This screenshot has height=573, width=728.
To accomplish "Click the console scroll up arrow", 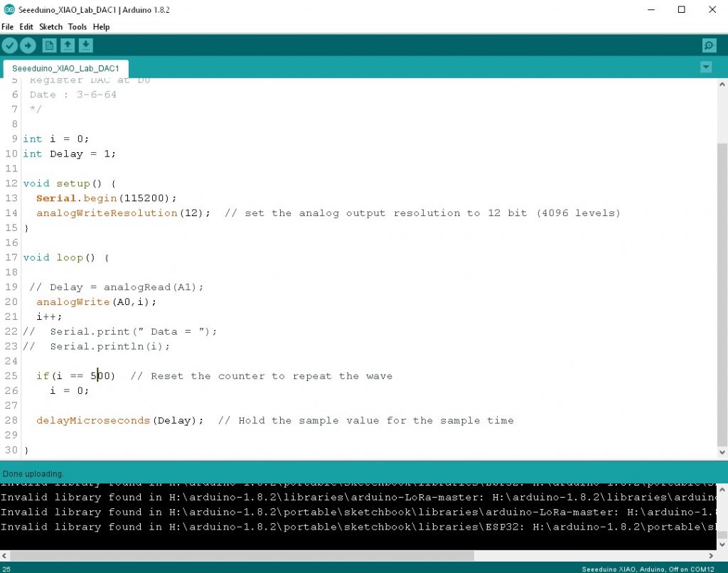I will pyautogui.click(x=722, y=489).
